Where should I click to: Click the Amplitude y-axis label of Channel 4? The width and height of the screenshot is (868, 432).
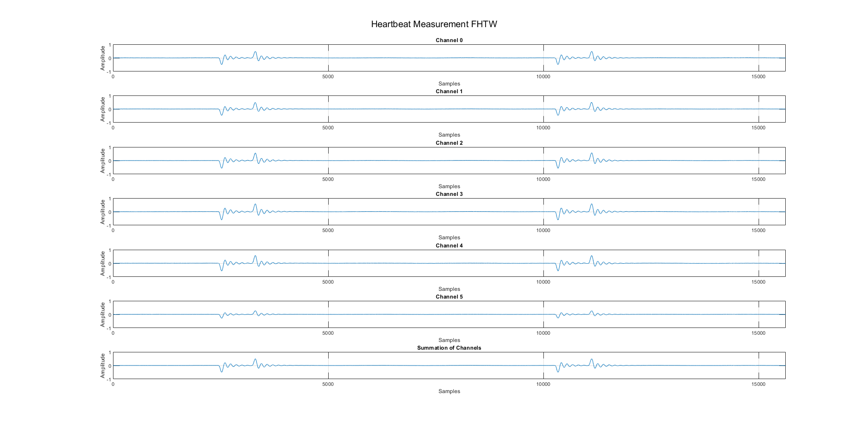[x=103, y=263]
